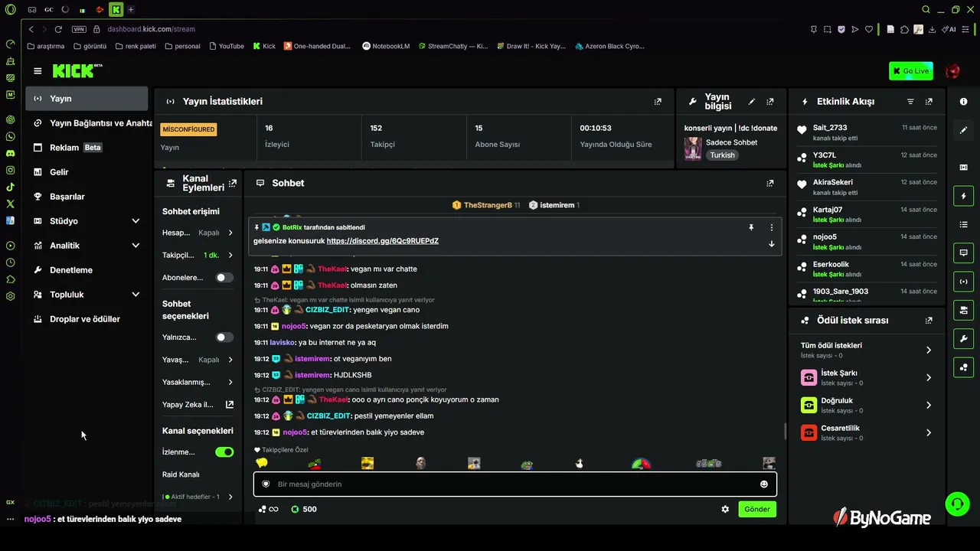Open chat settings gear icon
The width and height of the screenshot is (980, 551).
725,510
